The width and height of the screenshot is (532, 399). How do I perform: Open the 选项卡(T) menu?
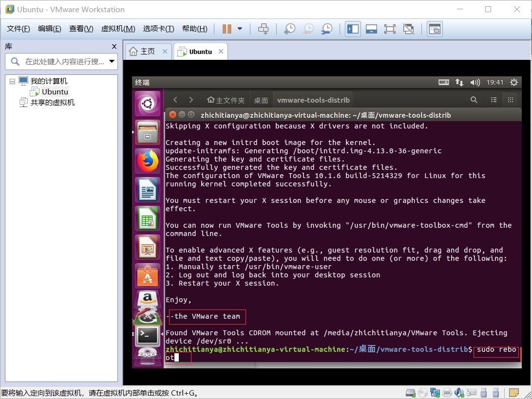[x=158, y=29]
